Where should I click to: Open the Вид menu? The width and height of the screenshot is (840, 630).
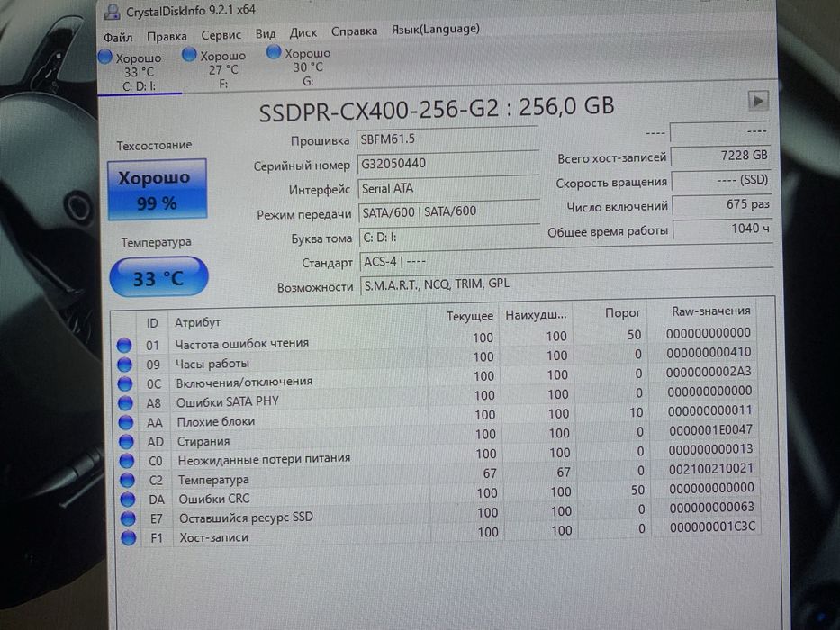tap(266, 34)
